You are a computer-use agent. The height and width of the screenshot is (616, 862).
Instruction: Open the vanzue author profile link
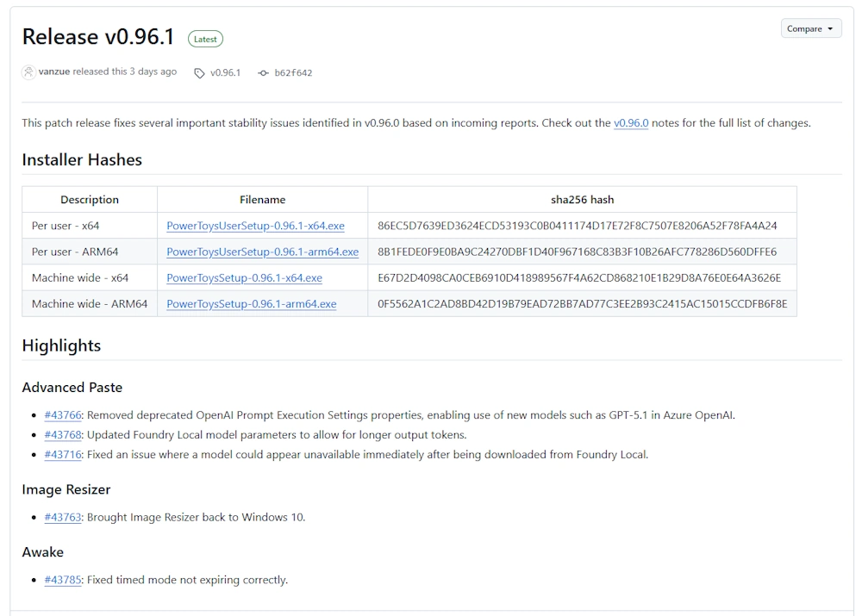point(54,72)
